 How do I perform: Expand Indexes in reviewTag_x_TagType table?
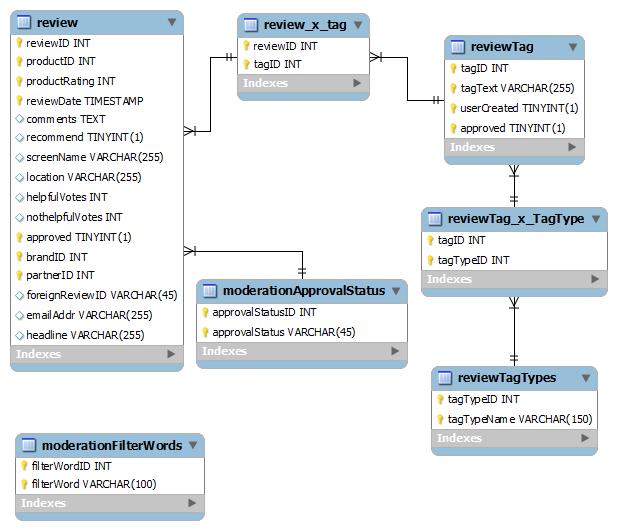point(594,279)
